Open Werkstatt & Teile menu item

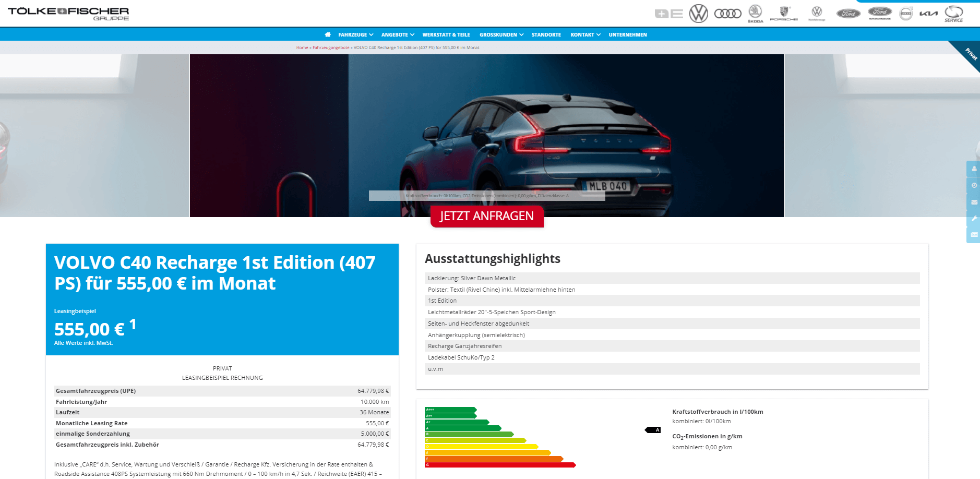[x=446, y=34]
